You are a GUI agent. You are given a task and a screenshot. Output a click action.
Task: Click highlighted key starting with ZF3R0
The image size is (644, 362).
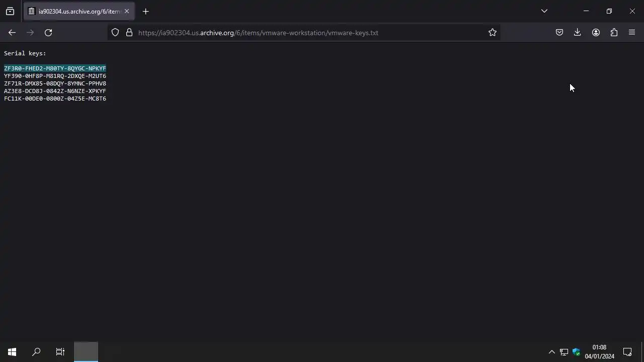tap(55, 68)
